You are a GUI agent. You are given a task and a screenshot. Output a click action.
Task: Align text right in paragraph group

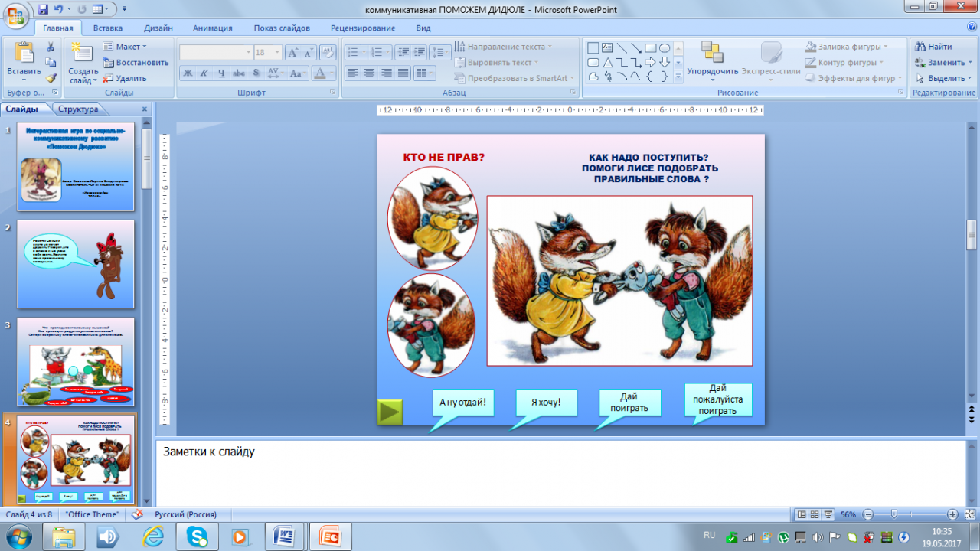coord(386,73)
